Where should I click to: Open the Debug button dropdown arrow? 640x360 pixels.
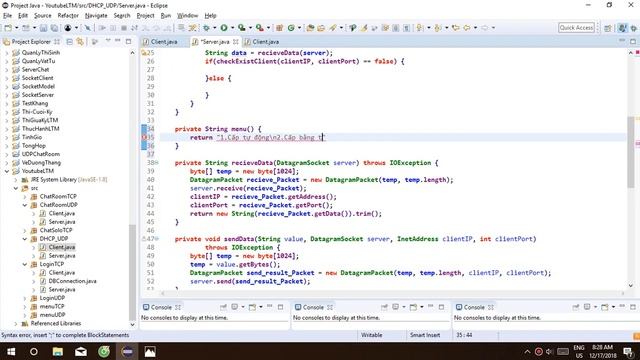coord(215,28)
